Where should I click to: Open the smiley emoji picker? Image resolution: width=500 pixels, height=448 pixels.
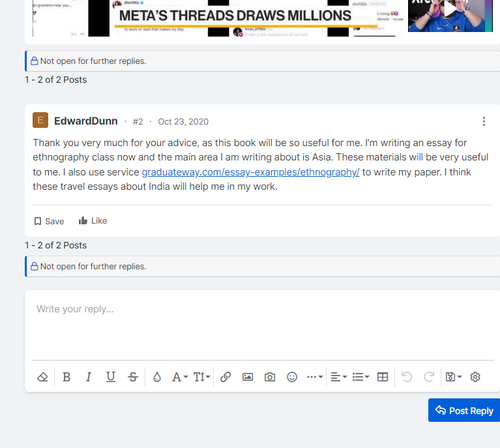[x=292, y=377]
